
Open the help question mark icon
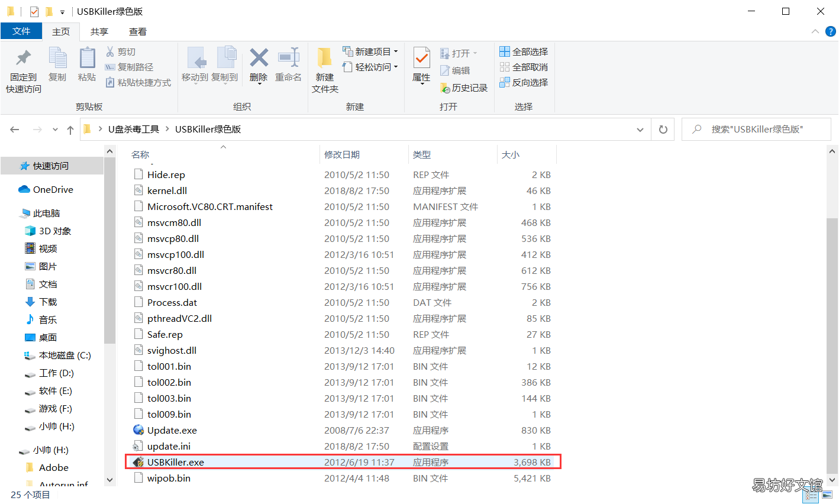831,31
